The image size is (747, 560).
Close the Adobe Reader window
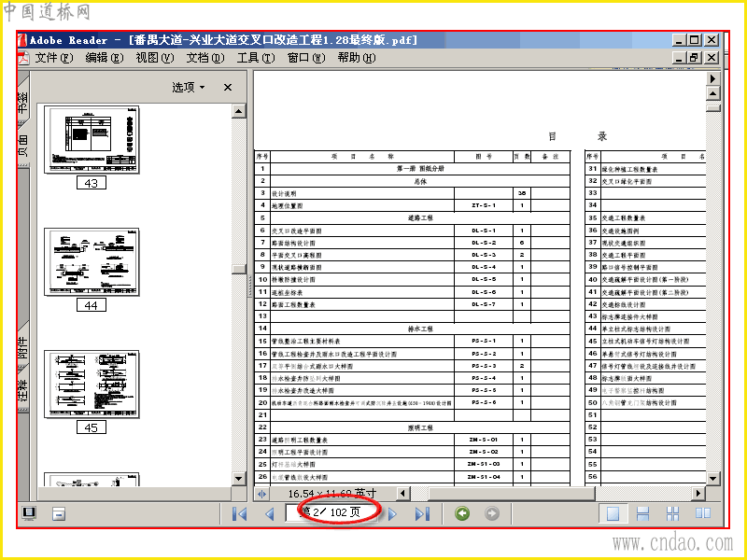pos(712,40)
